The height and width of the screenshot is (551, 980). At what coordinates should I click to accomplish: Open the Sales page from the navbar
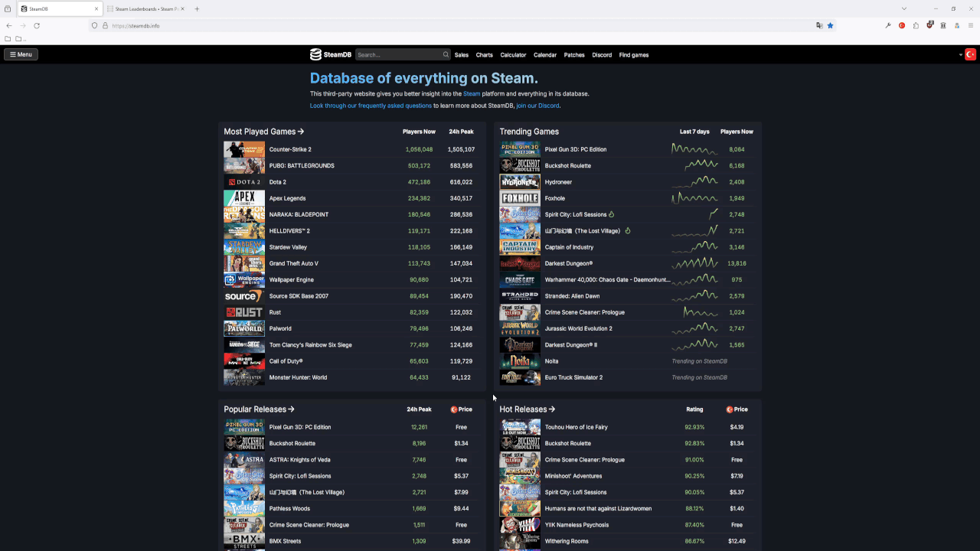tap(462, 55)
